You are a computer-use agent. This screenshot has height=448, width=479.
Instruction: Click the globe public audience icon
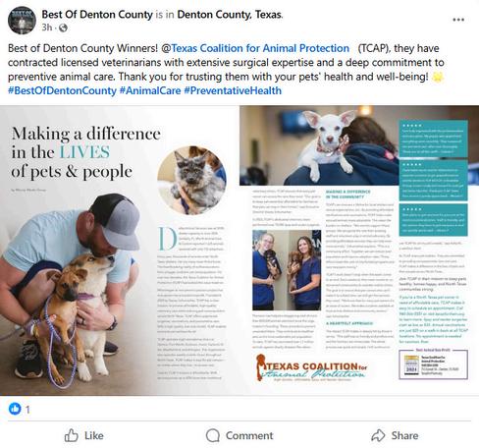63,28
